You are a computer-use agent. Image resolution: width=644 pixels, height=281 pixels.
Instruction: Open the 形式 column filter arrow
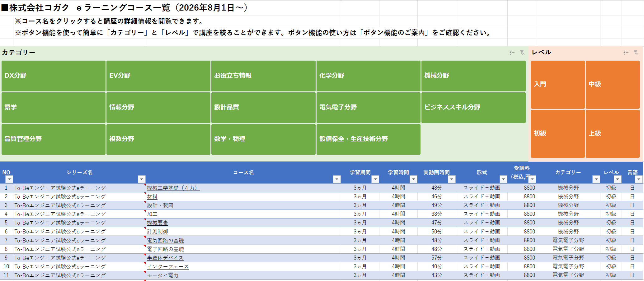pyautogui.click(x=503, y=179)
